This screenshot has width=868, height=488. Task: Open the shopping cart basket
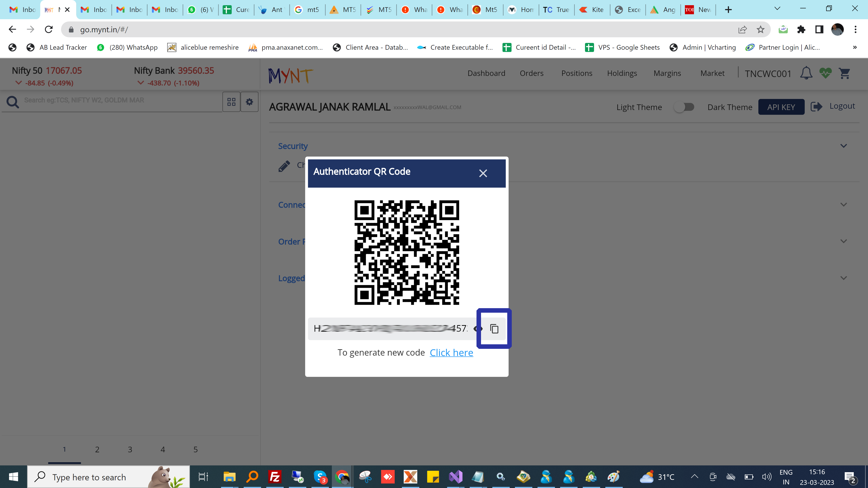pyautogui.click(x=845, y=73)
